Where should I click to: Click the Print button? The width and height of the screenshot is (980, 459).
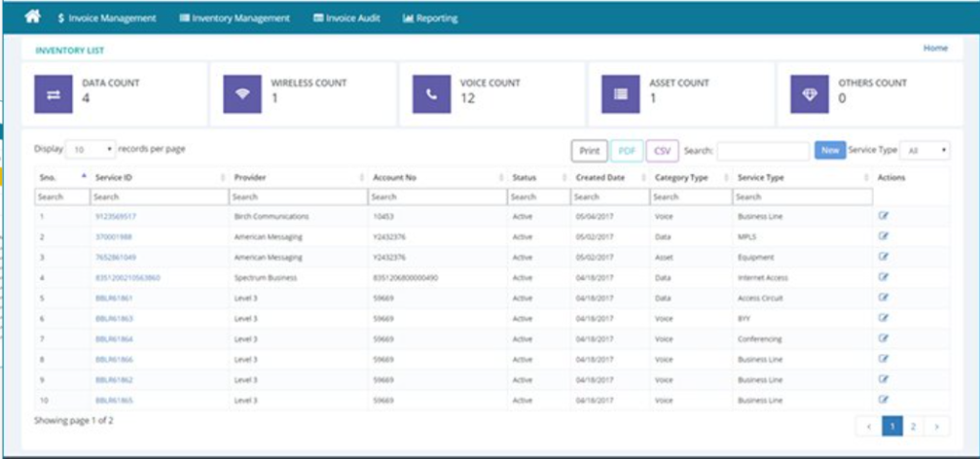pos(589,151)
